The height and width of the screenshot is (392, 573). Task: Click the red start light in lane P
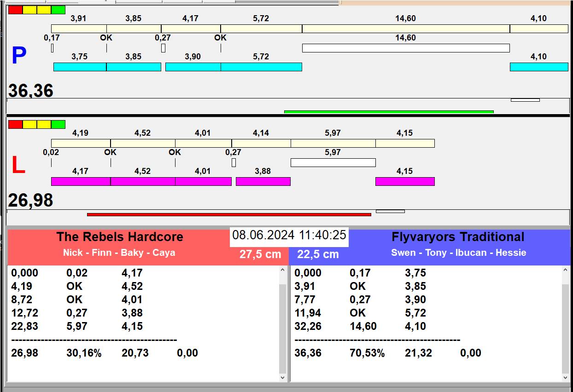[15, 10]
